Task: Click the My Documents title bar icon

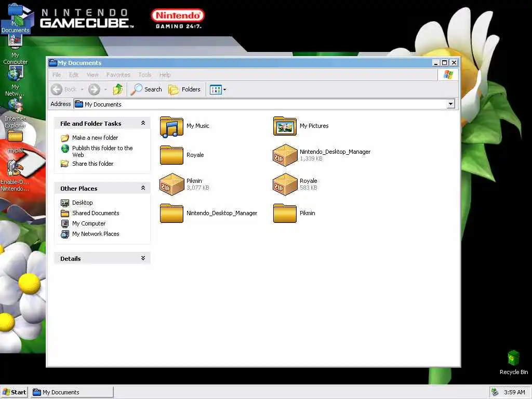Action: [52, 62]
